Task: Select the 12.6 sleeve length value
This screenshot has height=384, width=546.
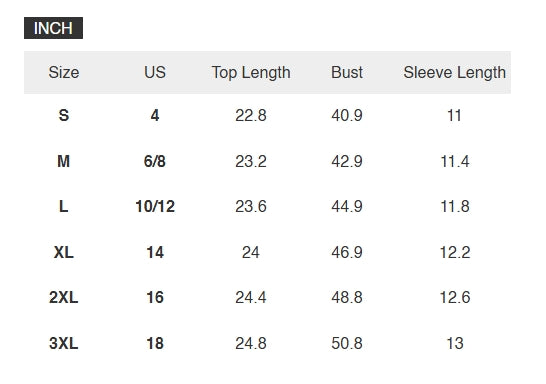Action: [x=455, y=297]
